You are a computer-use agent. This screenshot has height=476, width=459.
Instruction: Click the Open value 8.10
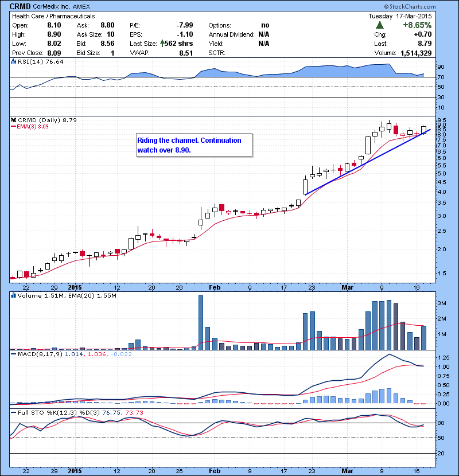[54, 25]
